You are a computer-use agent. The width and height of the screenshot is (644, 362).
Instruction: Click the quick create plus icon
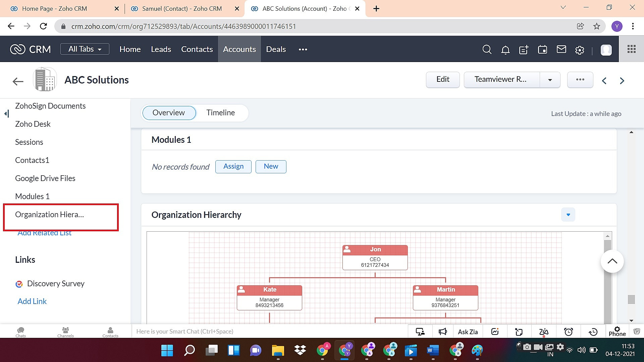click(524, 50)
